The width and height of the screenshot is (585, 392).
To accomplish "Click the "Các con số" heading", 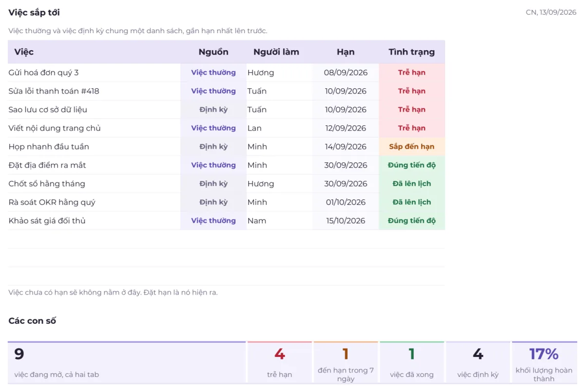I will [32, 321].
